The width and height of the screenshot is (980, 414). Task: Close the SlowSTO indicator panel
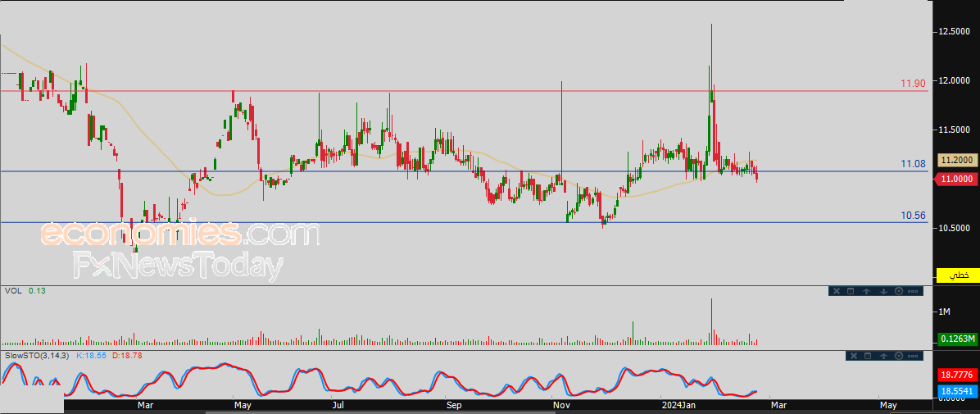854,356
